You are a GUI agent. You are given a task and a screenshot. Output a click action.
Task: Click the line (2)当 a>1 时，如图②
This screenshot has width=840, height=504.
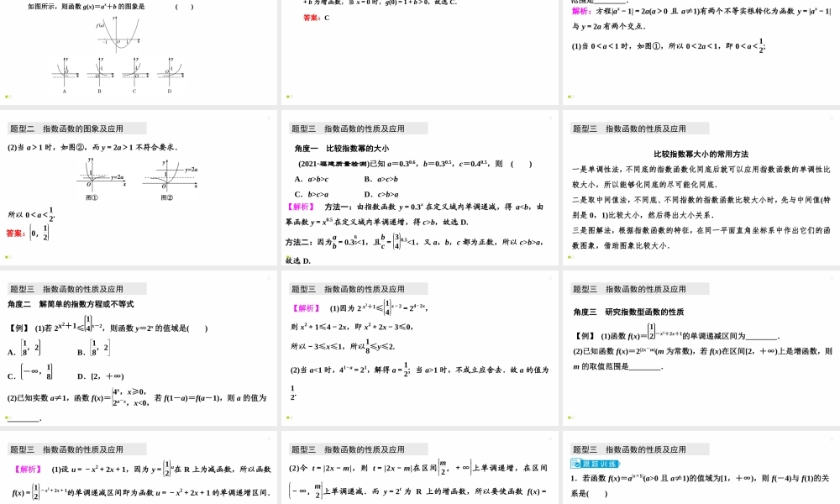click(x=92, y=147)
